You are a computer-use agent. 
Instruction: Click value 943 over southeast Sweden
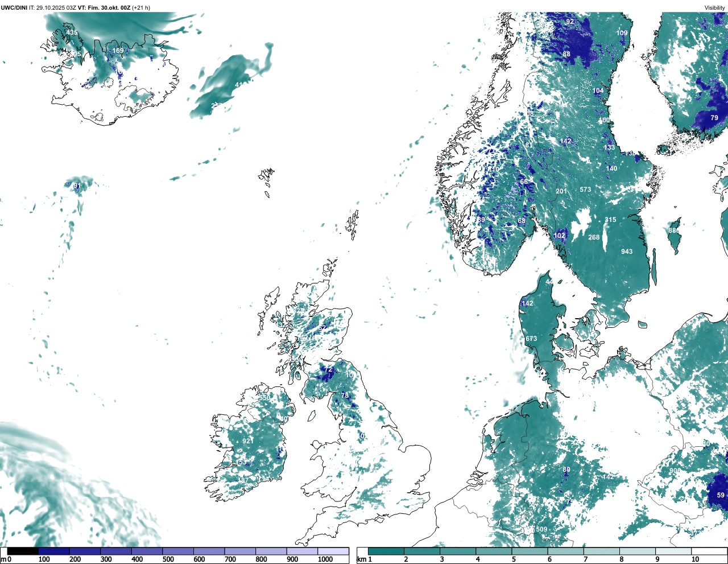(x=627, y=252)
